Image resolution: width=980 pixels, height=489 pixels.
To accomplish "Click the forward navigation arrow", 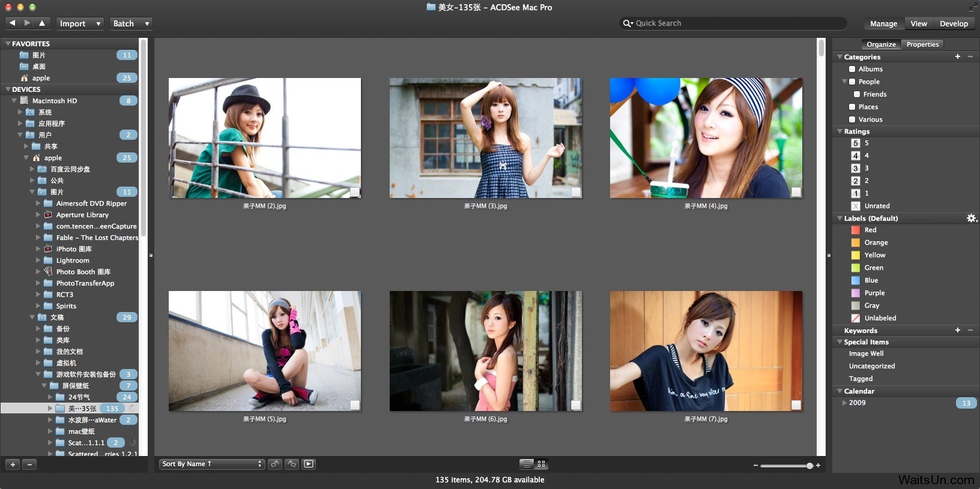I will 27,23.
